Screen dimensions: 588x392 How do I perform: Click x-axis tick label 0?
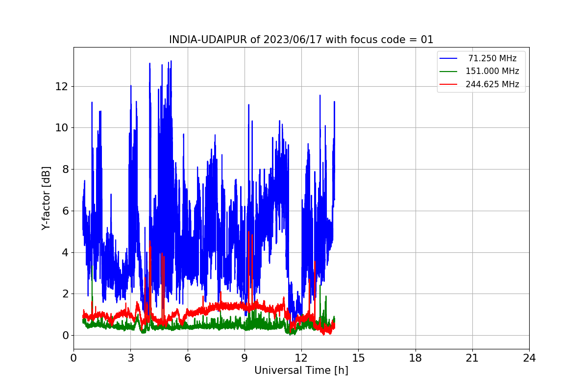pos(73,358)
